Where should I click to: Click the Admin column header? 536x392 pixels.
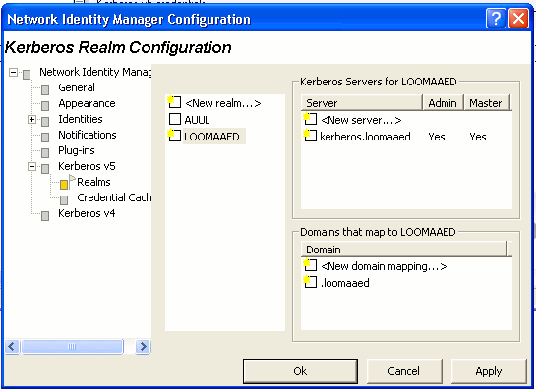coord(443,103)
